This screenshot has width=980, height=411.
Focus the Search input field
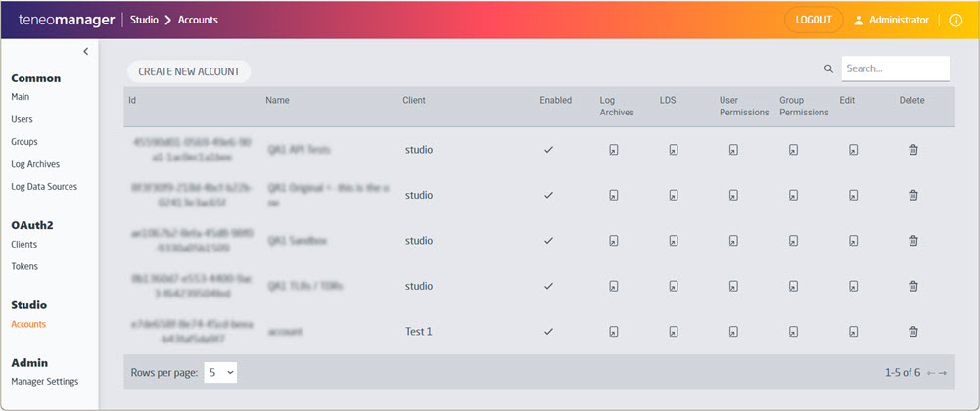pos(895,68)
